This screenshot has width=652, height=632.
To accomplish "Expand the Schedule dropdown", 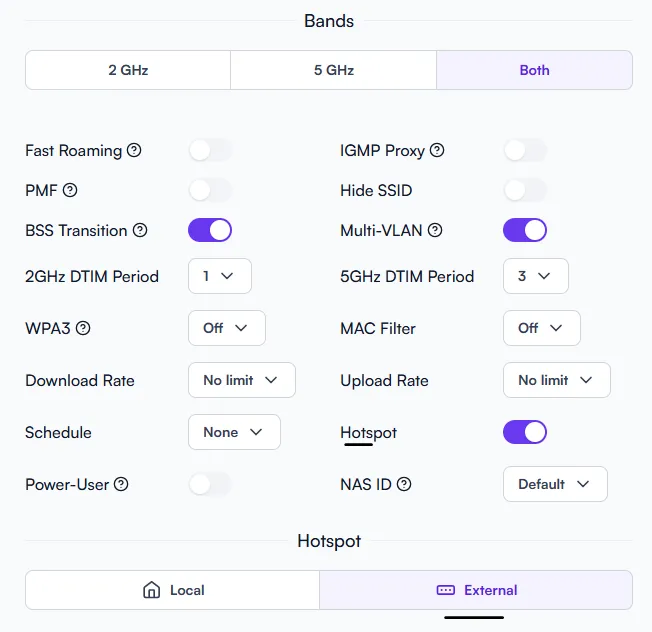I will [x=235, y=432].
